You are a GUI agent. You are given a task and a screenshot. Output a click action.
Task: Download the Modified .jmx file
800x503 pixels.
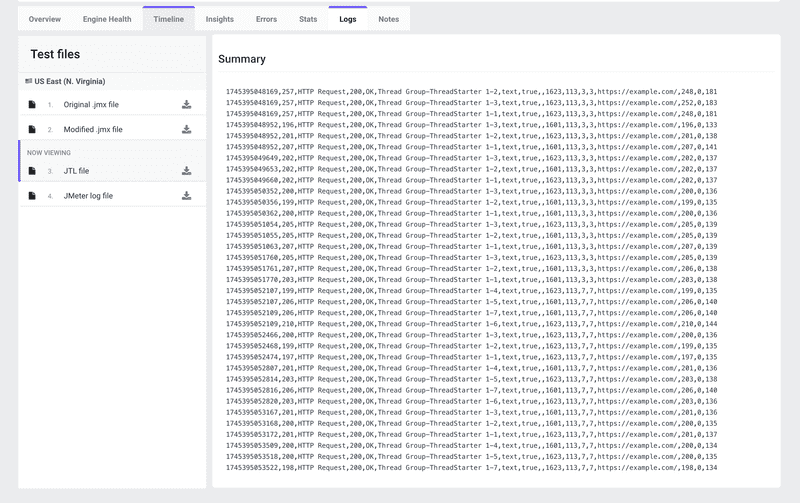click(186, 130)
